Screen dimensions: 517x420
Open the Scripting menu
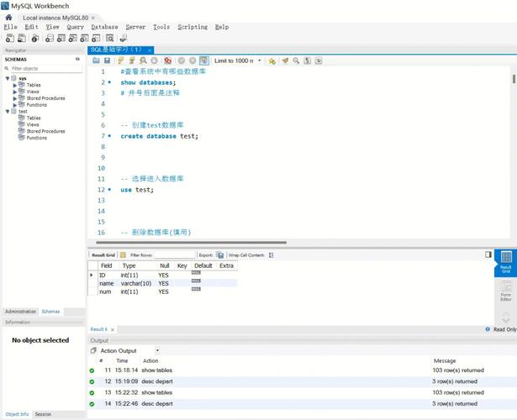[x=193, y=27]
